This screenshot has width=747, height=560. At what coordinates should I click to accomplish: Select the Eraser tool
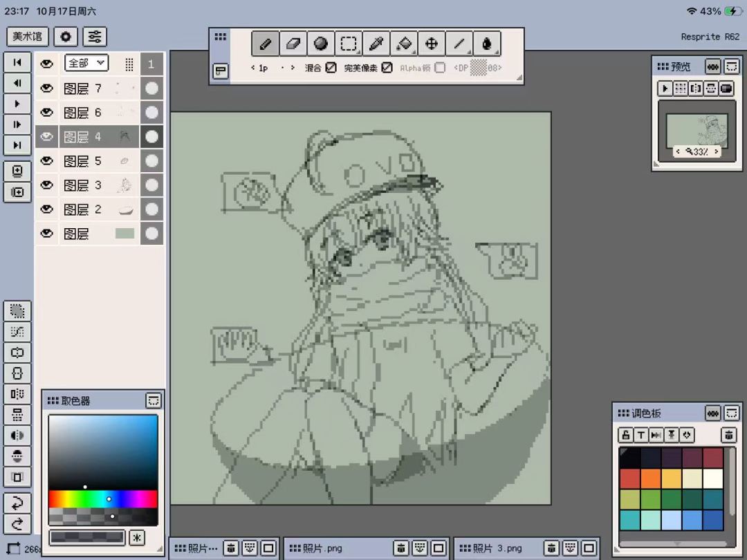click(x=293, y=44)
